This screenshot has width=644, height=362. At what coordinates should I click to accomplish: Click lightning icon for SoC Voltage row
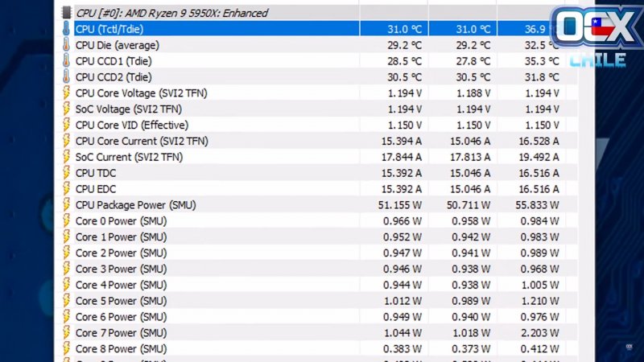coord(66,109)
